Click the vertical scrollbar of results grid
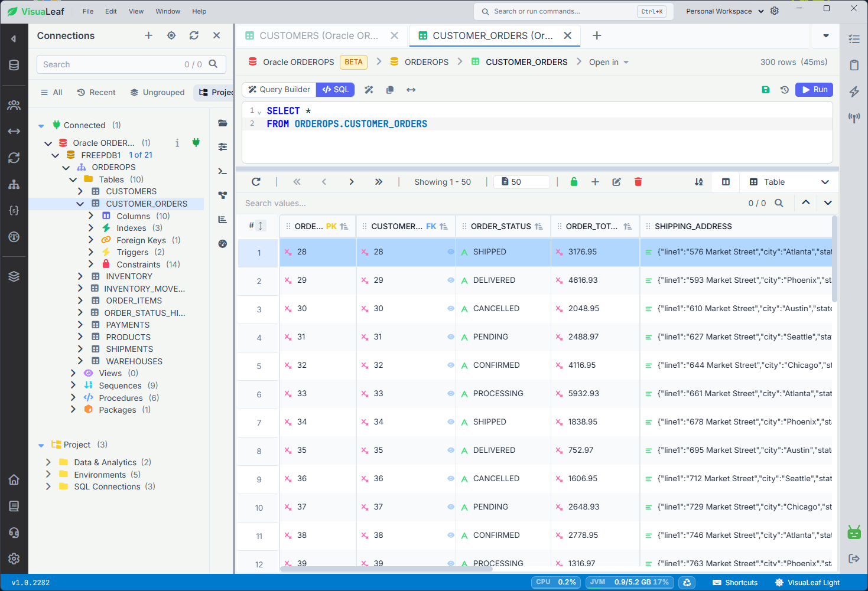The height and width of the screenshot is (591, 868). coord(835,260)
